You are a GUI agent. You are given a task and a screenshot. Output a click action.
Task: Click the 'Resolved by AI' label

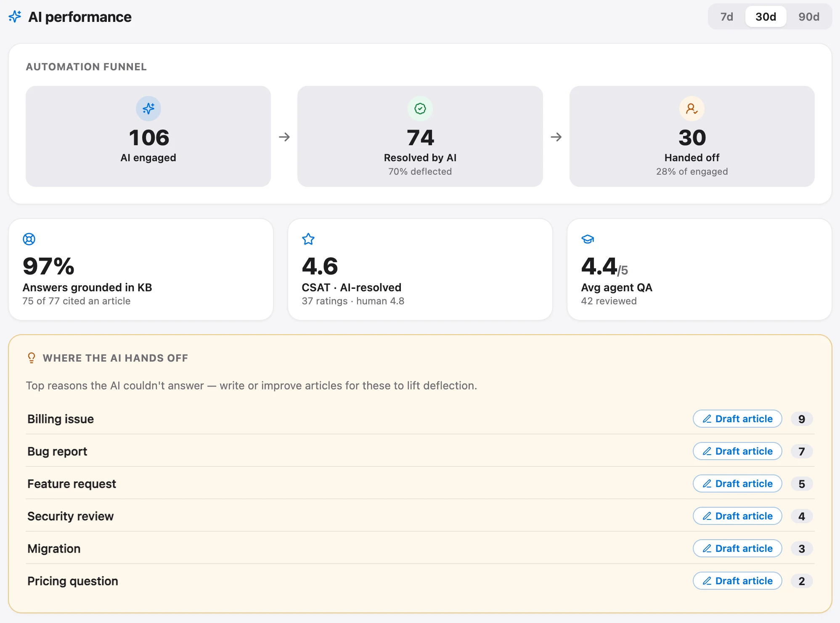[420, 157]
